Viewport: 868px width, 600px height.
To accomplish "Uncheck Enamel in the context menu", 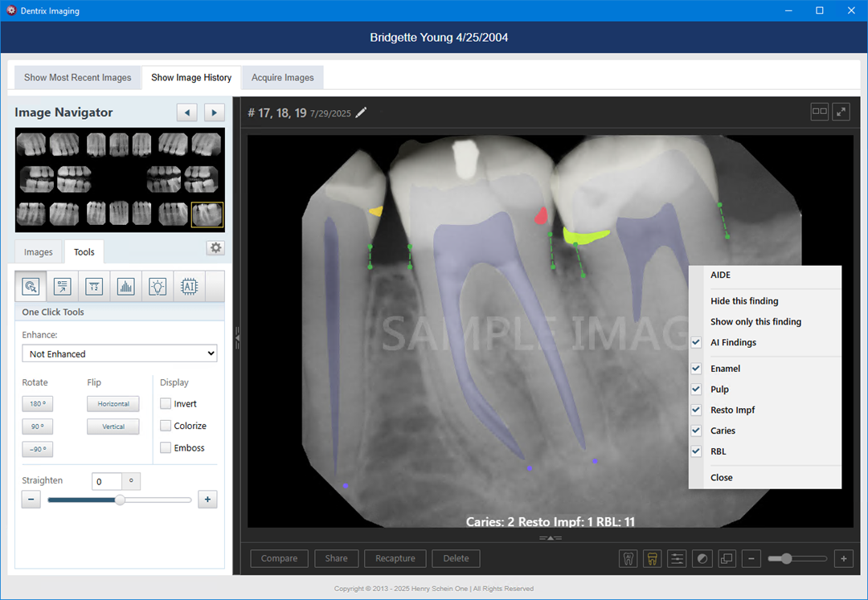I will [696, 369].
